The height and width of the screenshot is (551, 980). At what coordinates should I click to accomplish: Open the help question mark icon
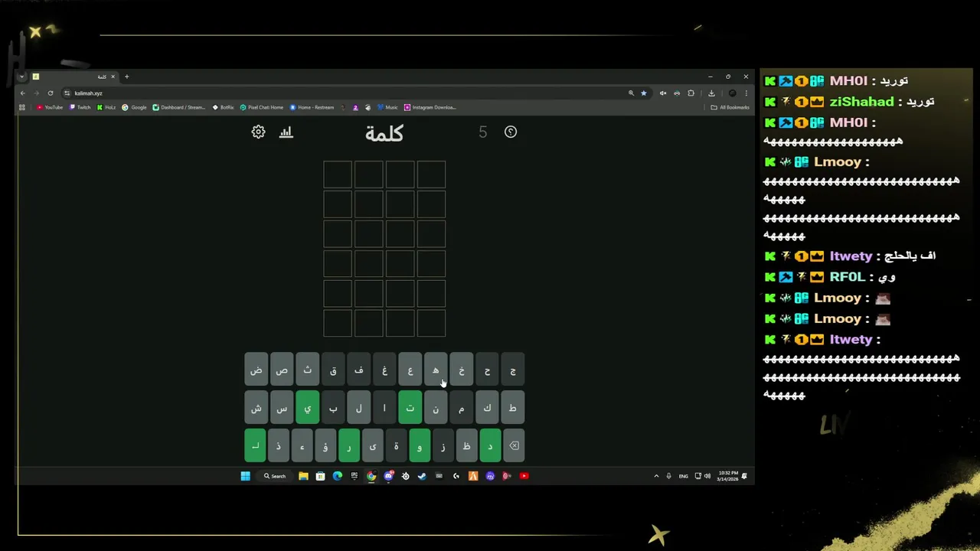(x=511, y=132)
